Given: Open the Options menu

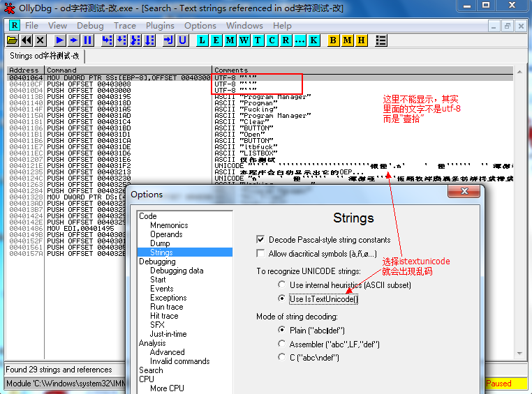Looking at the screenshot, I should [x=200, y=26].
